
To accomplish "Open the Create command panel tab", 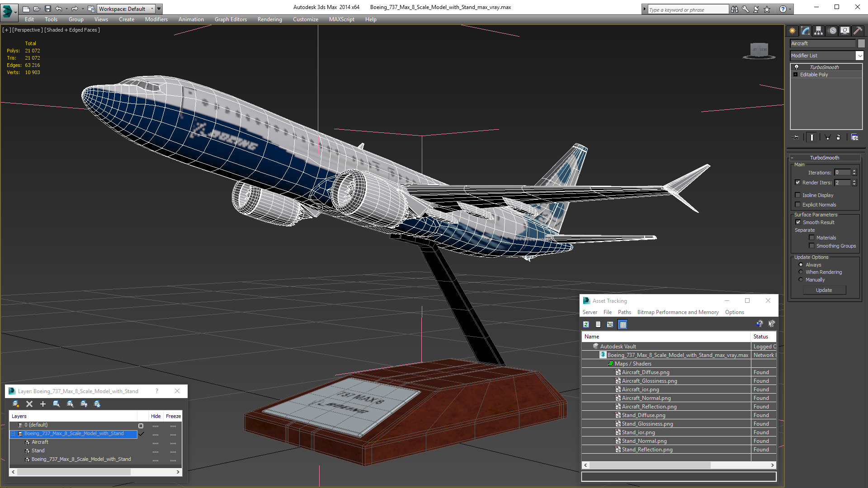I will (x=793, y=31).
